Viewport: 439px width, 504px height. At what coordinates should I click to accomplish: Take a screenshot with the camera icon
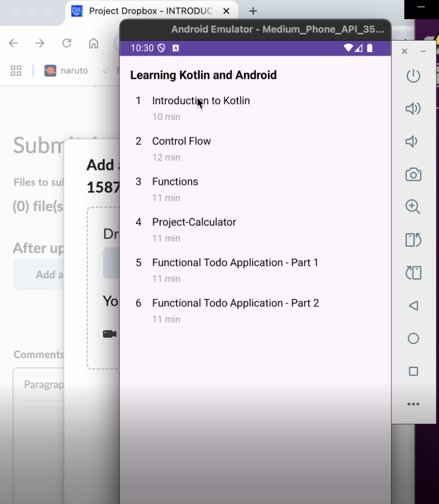point(413,175)
